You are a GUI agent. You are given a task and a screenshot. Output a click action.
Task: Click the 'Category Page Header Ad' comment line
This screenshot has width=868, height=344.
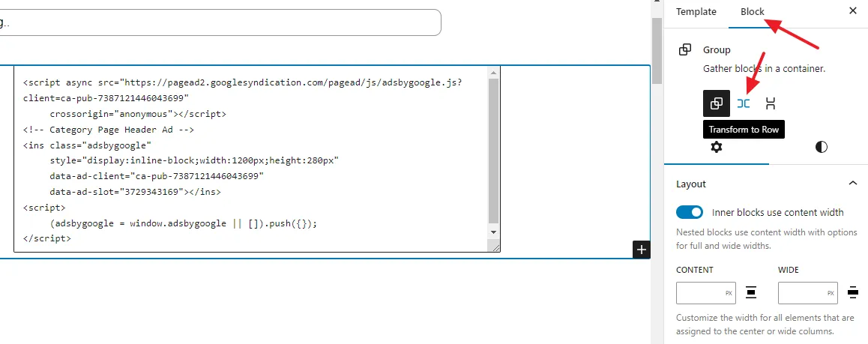(109, 130)
